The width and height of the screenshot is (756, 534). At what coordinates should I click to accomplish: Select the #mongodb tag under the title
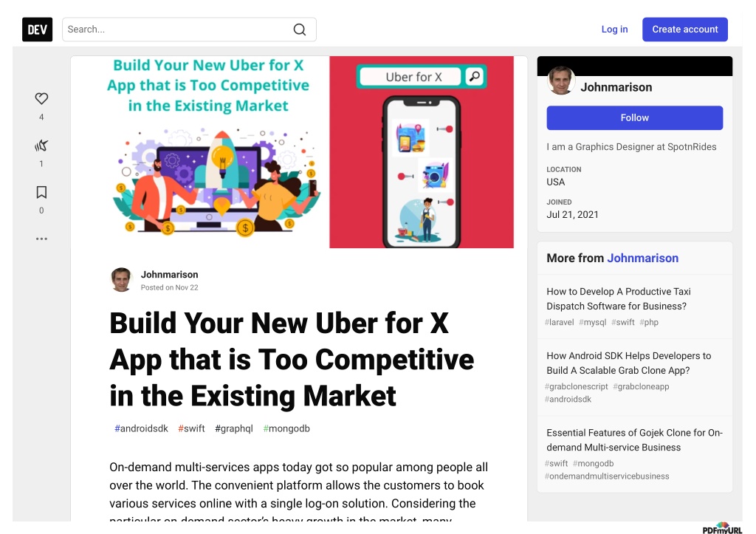286,428
